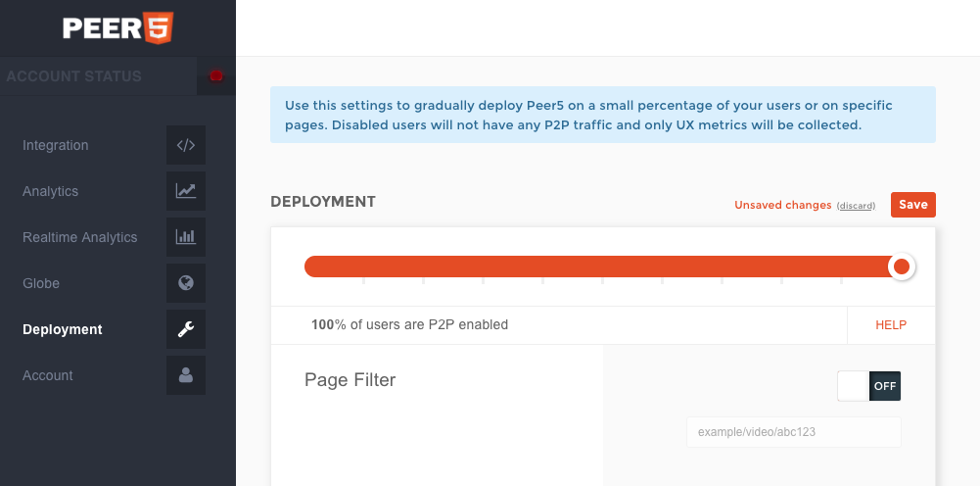
Task: Open the Account page label
Action: (48, 375)
